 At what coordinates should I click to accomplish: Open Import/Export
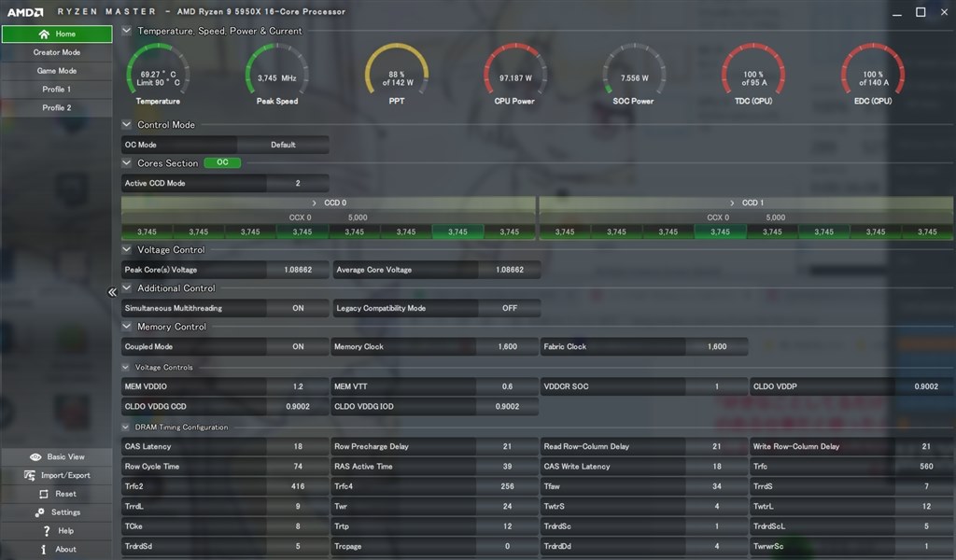pyautogui.click(x=57, y=475)
